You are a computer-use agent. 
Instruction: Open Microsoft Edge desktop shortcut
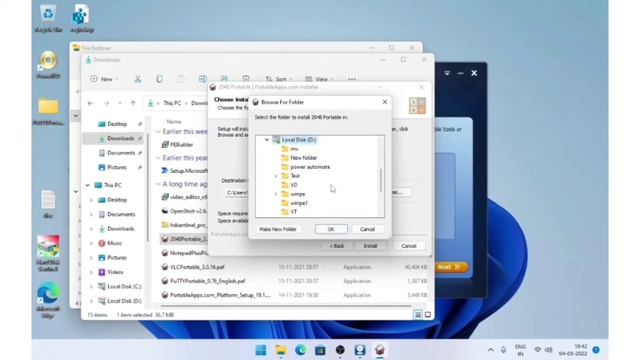(x=48, y=300)
